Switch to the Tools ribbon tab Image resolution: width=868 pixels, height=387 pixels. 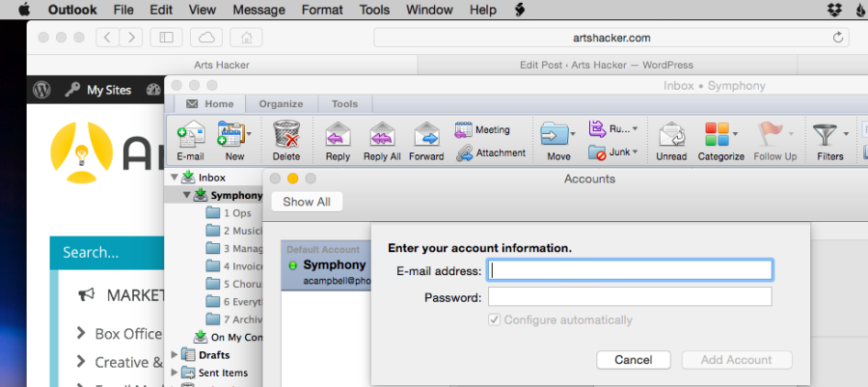pos(345,104)
